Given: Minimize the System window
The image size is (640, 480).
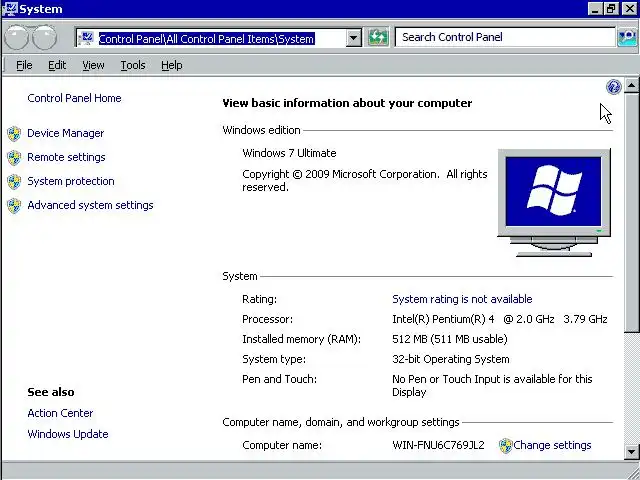Looking at the screenshot, I should pyautogui.click(x=595, y=9).
